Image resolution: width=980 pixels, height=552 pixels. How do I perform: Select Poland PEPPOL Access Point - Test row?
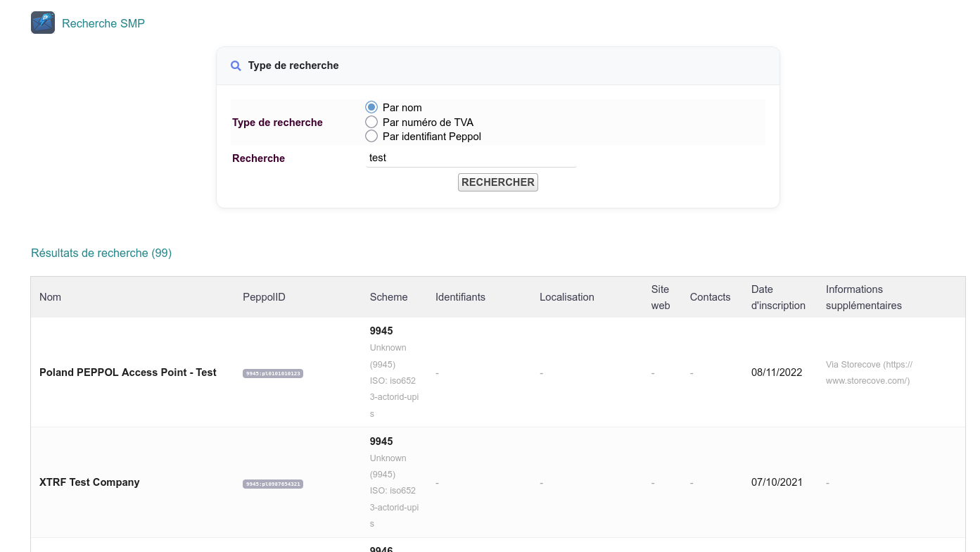[x=127, y=372]
